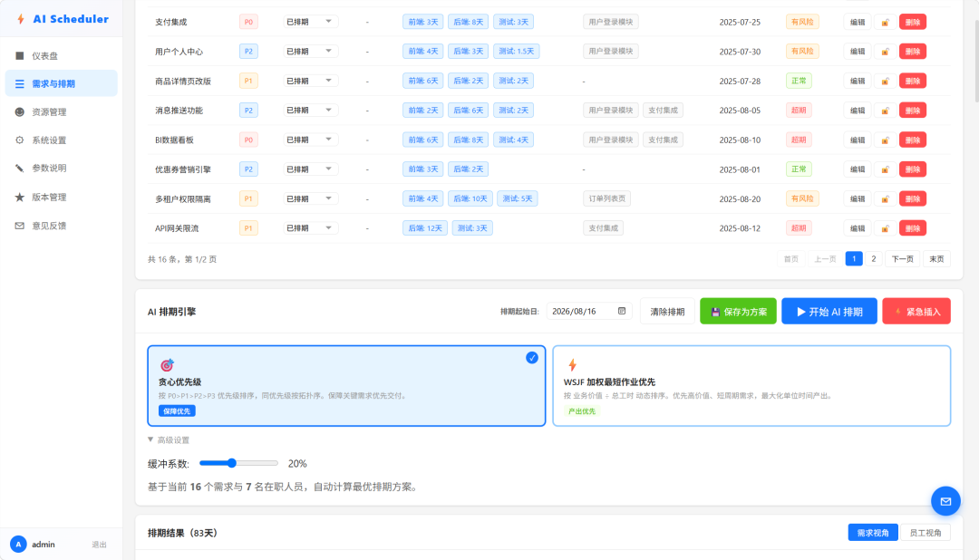Click the lock icon for 多租户权限隔离 row
Viewport: 979px width, 560px height.
[885, 198]
